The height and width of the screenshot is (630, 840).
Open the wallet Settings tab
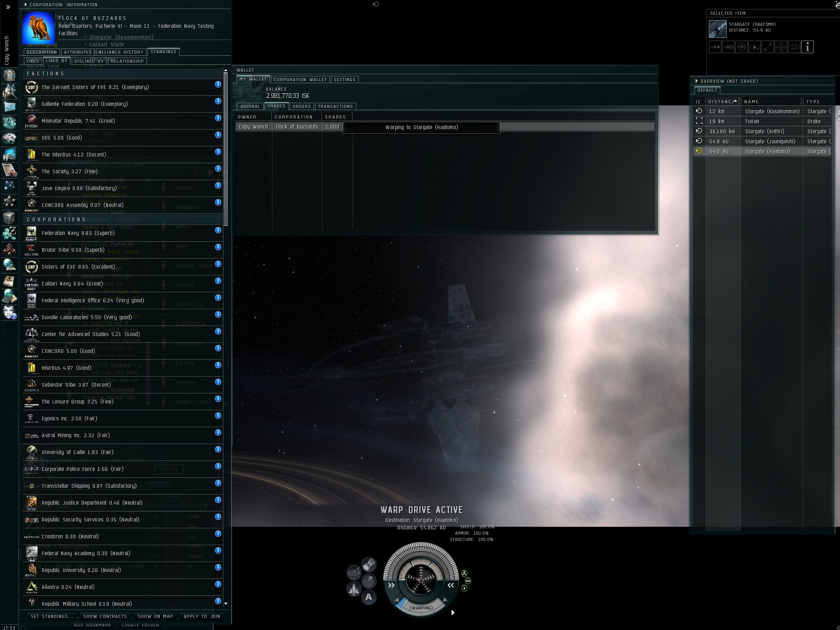[x=345, y=80]
